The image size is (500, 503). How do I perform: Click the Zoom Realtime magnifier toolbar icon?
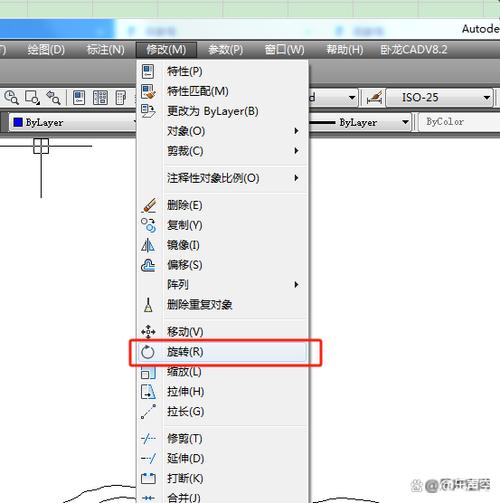(11, 98)
